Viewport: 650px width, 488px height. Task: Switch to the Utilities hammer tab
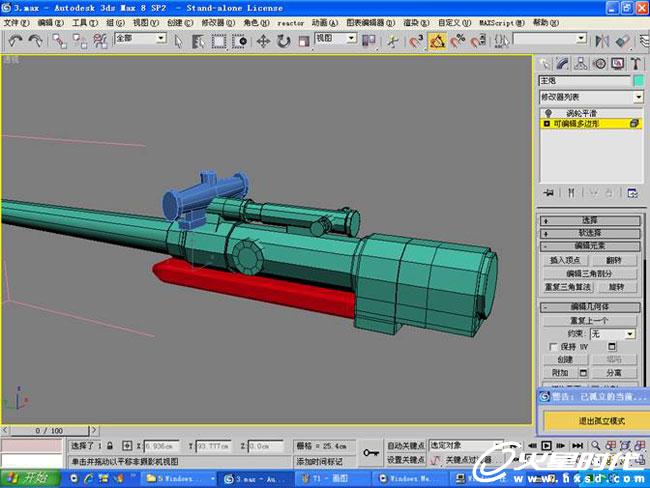click(636, 63)
